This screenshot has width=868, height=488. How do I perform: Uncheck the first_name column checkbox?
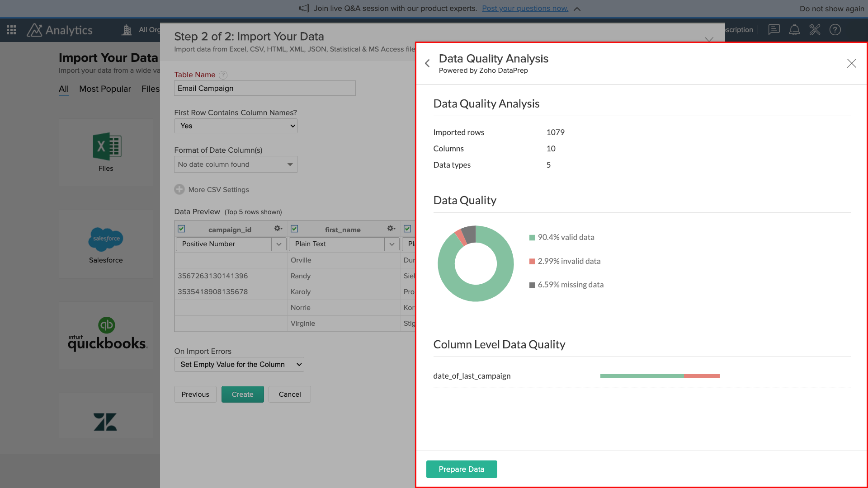click(x=294, y=229)
